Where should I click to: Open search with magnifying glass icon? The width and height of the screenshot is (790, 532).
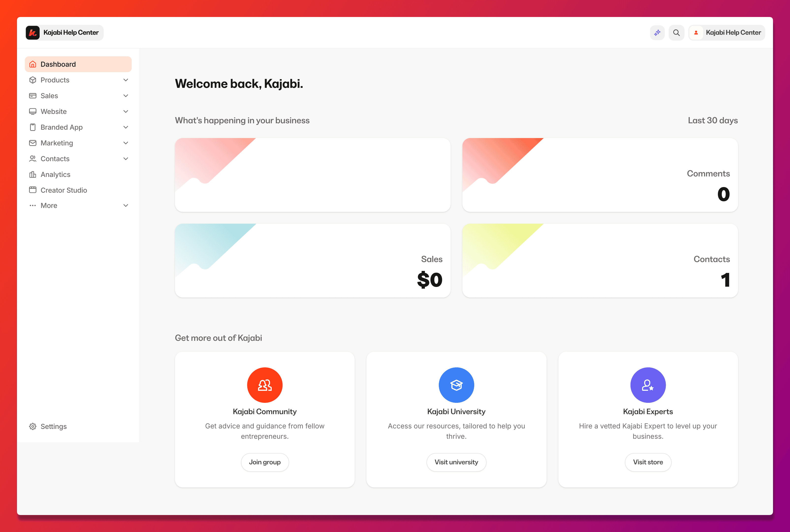(x=676, y=32)
